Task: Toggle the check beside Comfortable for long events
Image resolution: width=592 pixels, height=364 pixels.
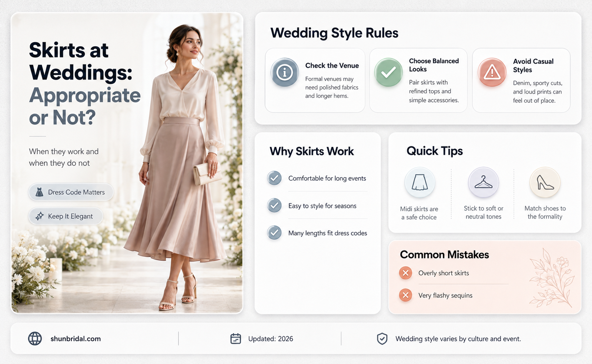Action: tap(274, 178)
